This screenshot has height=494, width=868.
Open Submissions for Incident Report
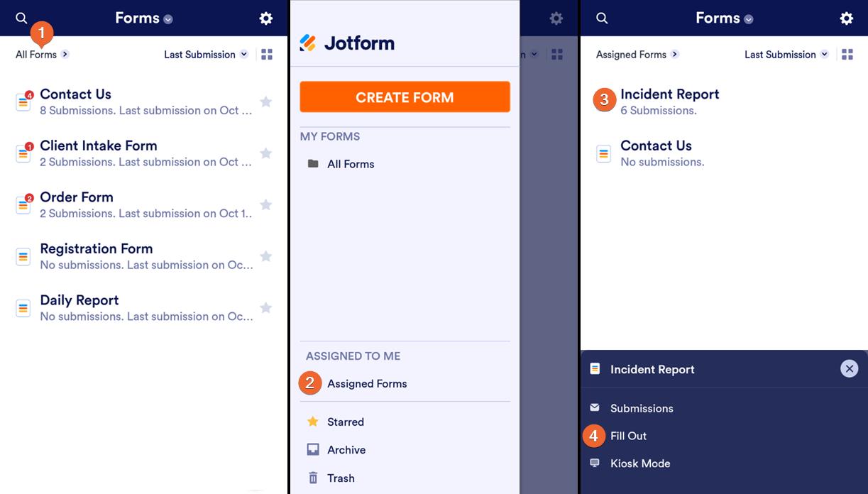click(x=641, y=408)
